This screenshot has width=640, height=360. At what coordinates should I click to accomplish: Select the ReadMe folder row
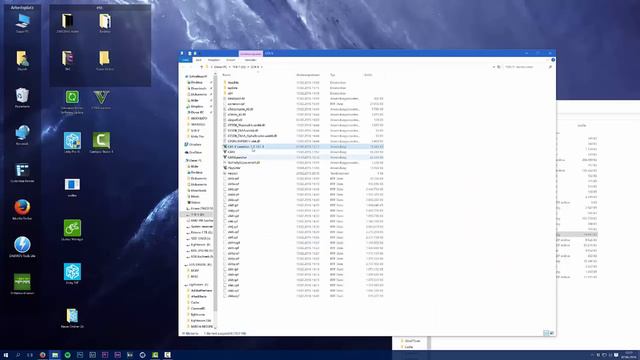click(303, 82)
